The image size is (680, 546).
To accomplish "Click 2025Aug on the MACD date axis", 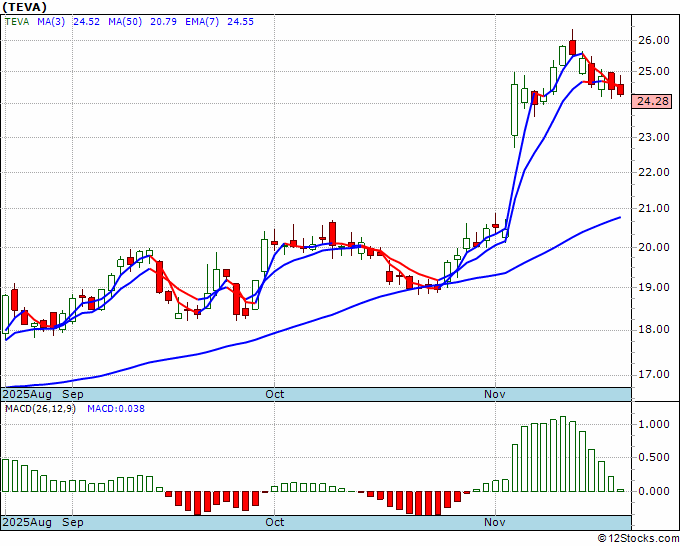I will (x=27, y=522).
